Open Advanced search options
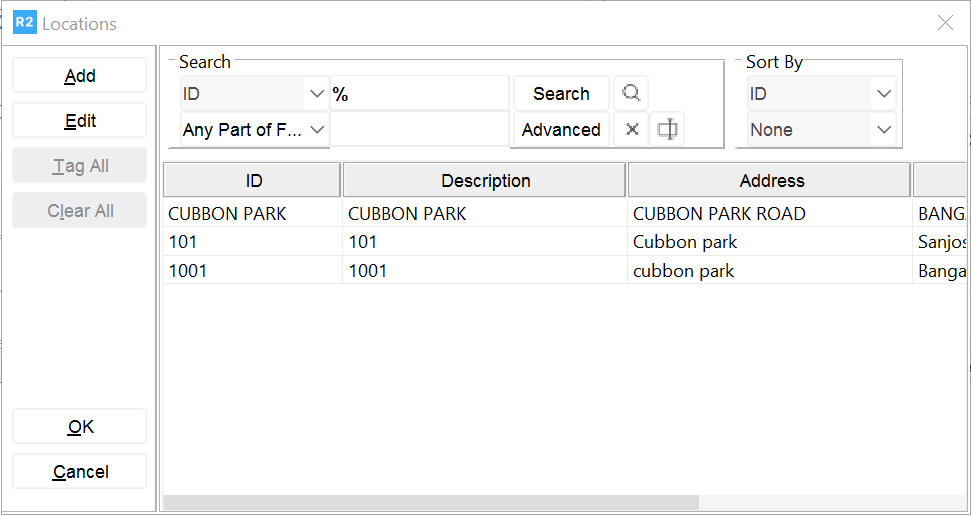This screenshot has width=971, height=517. tap(561, 130)
